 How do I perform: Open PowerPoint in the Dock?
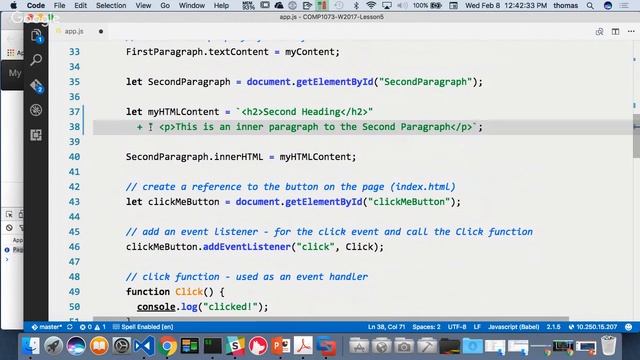coord(281,346)
